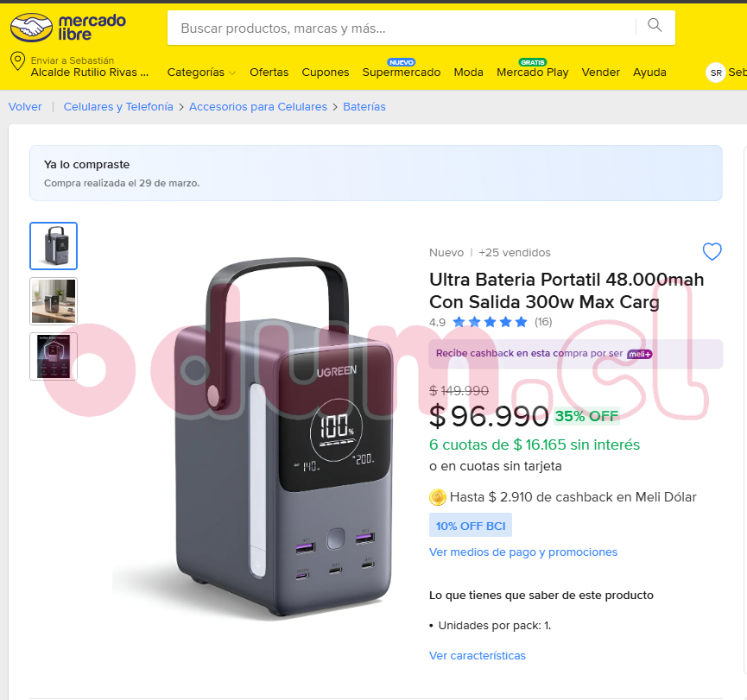
Task: Add product to favorites with heart icon
Action: [x=712, y=251]
